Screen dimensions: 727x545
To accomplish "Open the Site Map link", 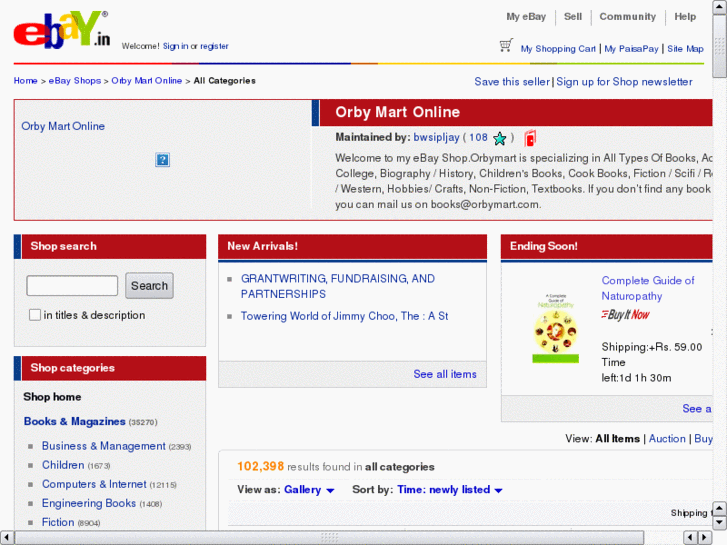I will coord(685,49).
